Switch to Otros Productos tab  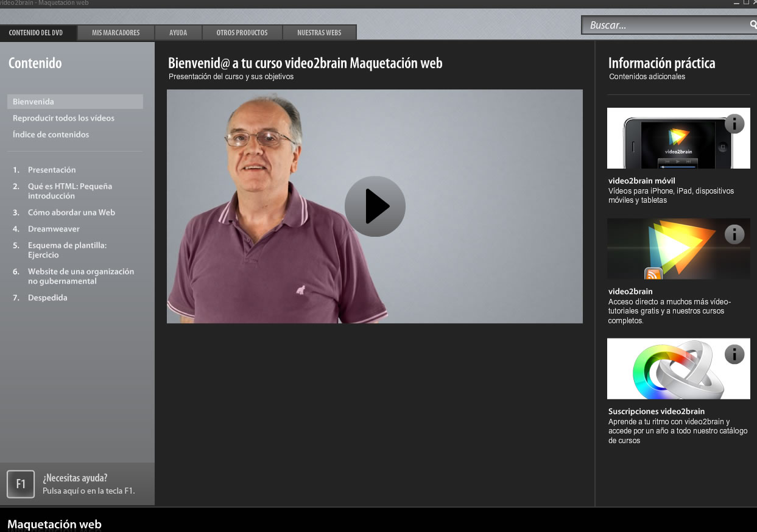[x=242, y=33]
